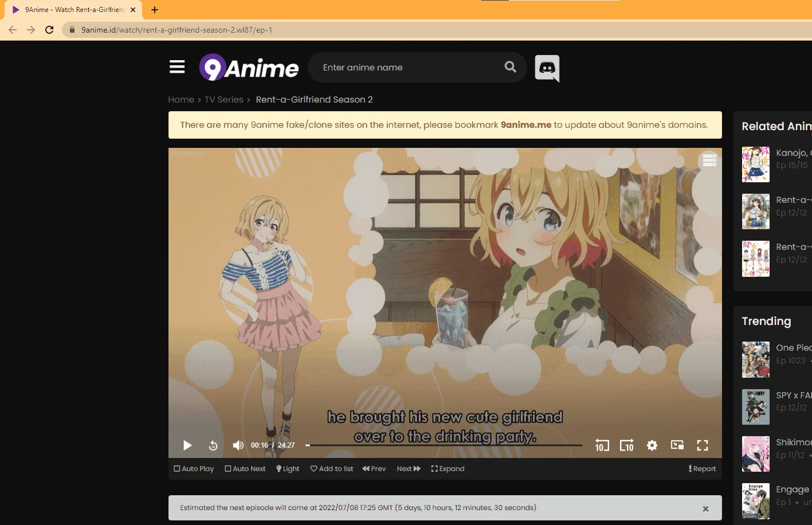This screenshot has height=525, width=812.
Task: Click the Kanojo title link
Action: 794,153
